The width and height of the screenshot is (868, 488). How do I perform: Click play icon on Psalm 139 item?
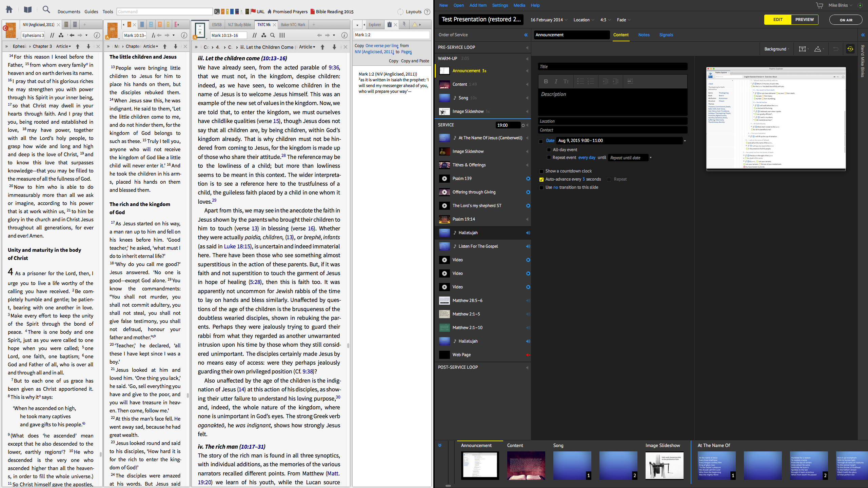tap(528, 179)
